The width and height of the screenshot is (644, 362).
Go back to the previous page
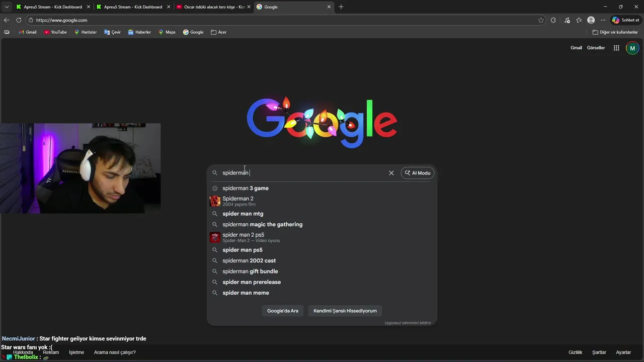pos(7,20)
